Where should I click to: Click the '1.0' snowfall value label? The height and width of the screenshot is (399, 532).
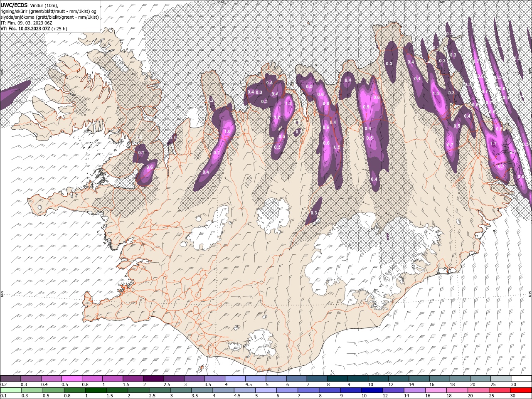point(227,131)
